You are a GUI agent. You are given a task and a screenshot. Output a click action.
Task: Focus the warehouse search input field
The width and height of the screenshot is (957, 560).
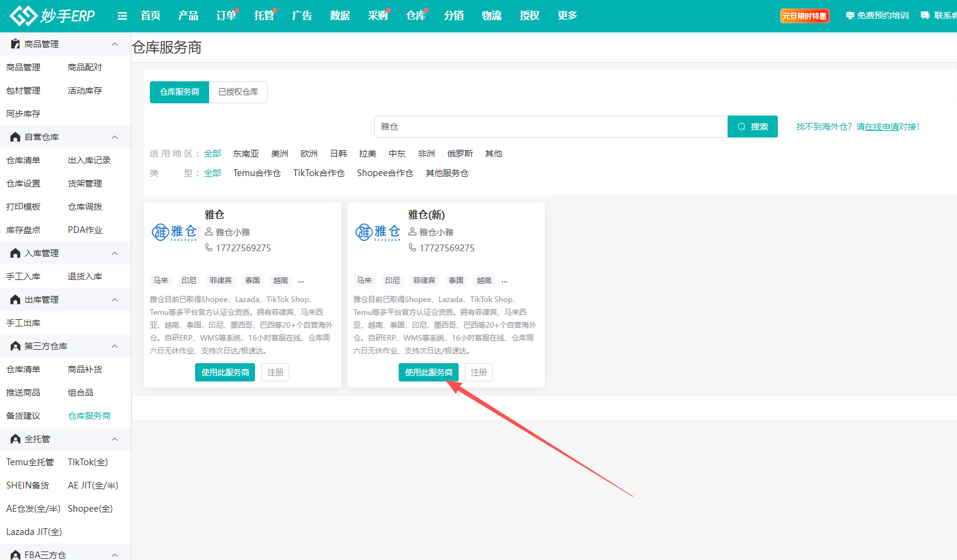[x=551, y=127]
